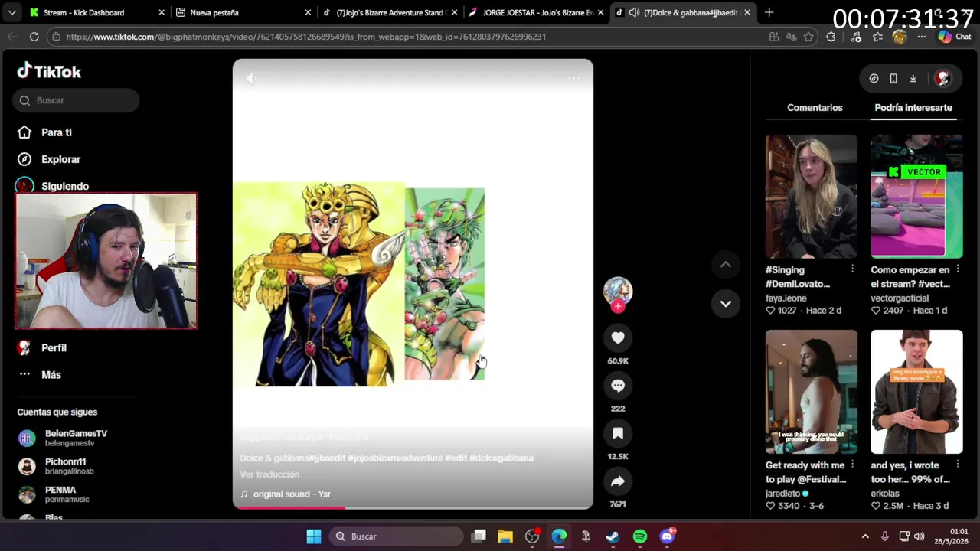Image resolution: width=980 pixels, height=551 pixels.
Task: Open options for and yes, i wrote card
Action: click(x=957, y=465)
